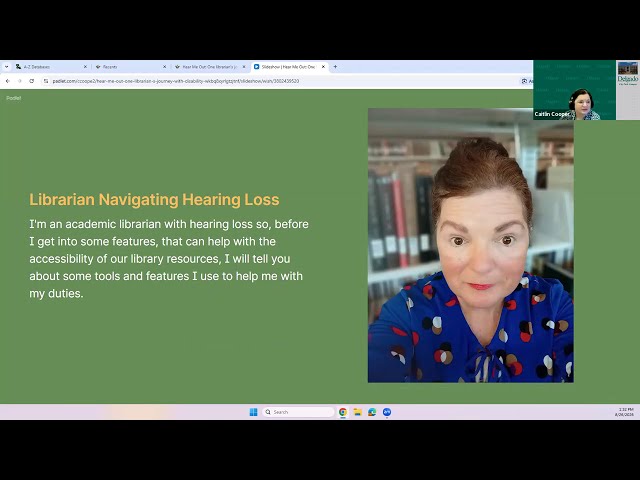Viewport: 640px width, 480px height.
Task: Close the Hear Me Out padlet tab
Action: click(244, 67)
